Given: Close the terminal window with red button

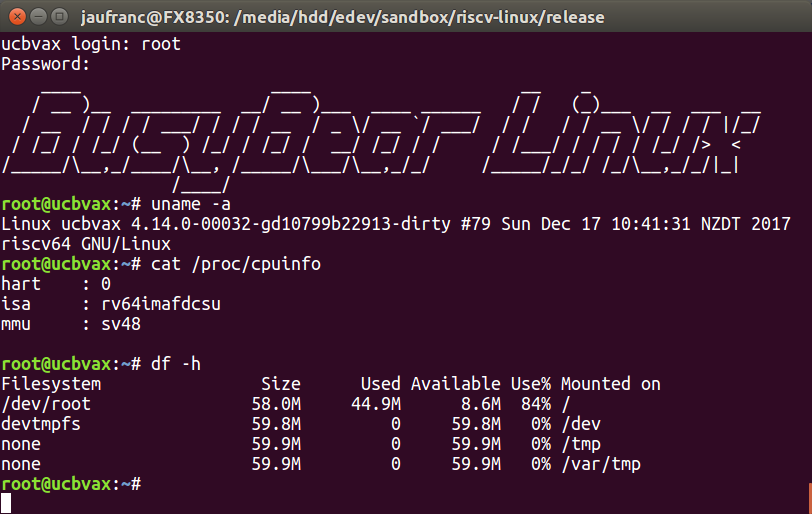Looking at the screenshot, I should click(x=17, y=17).
